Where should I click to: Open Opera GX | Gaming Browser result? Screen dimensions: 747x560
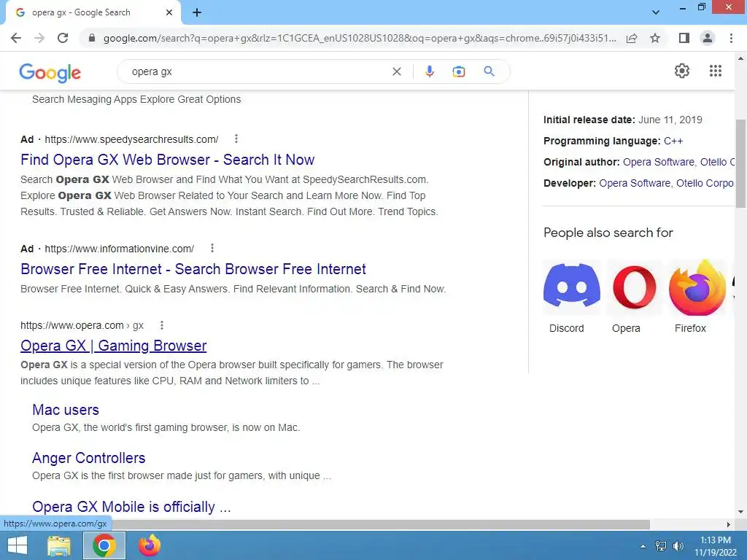(x=113, y=345)
